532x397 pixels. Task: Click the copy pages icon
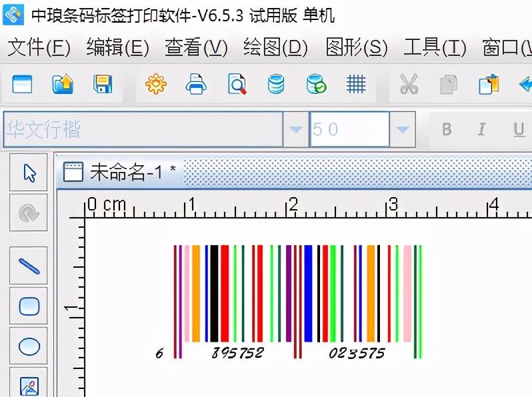449,85
